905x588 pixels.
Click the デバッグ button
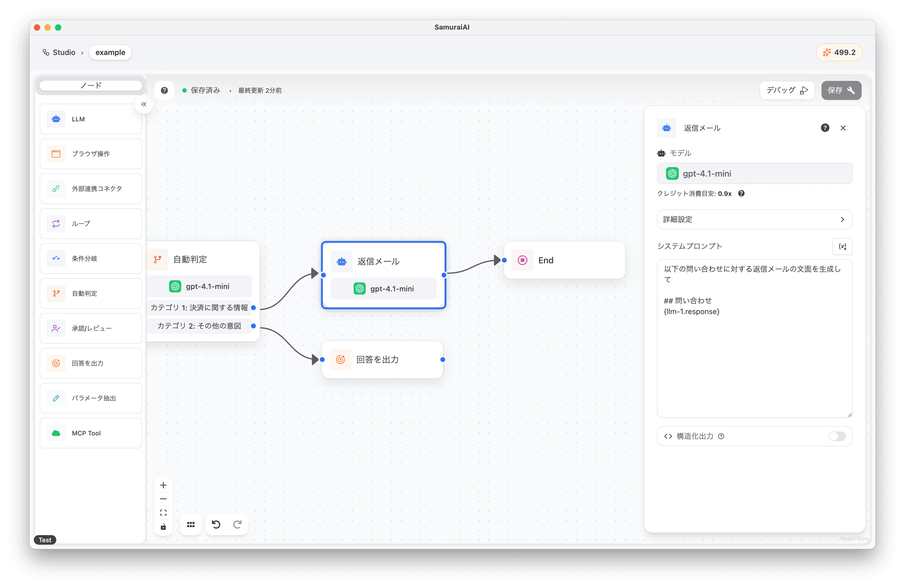787,90
